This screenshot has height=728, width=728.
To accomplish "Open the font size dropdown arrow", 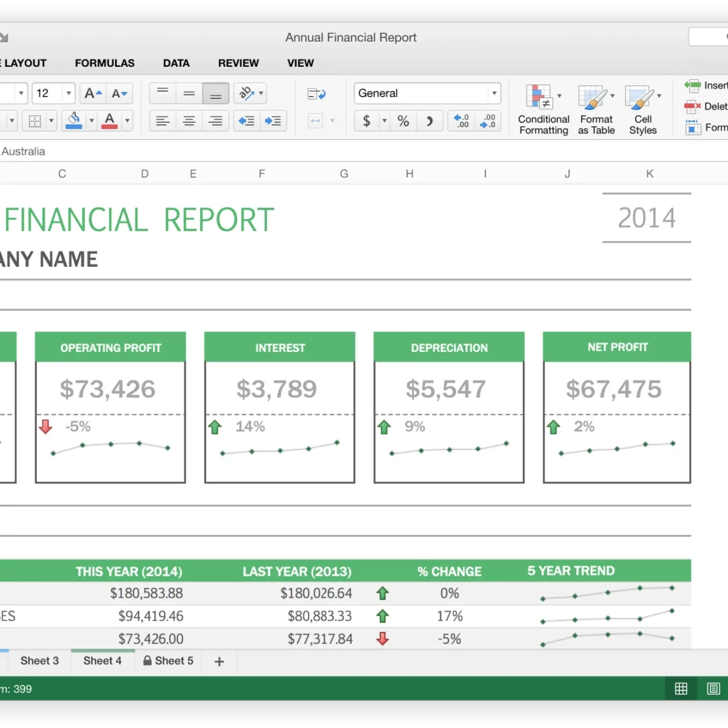I will pyautogui.click(x=69, y=93).
